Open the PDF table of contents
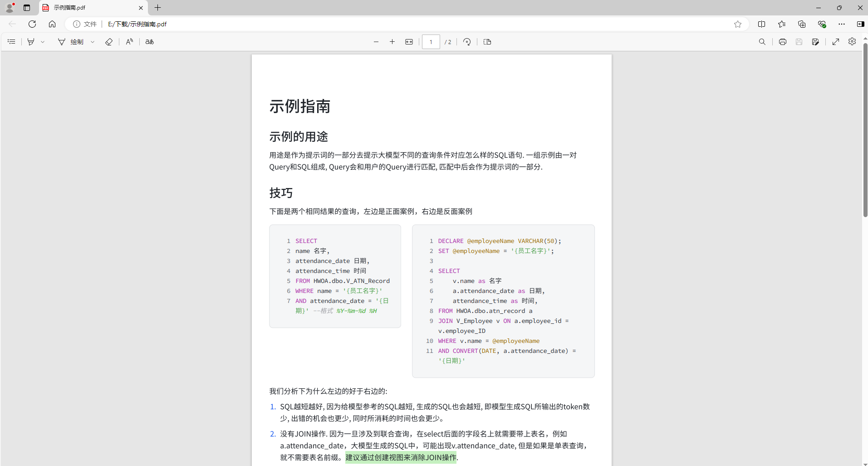The image size is (868, 466). 12,42
